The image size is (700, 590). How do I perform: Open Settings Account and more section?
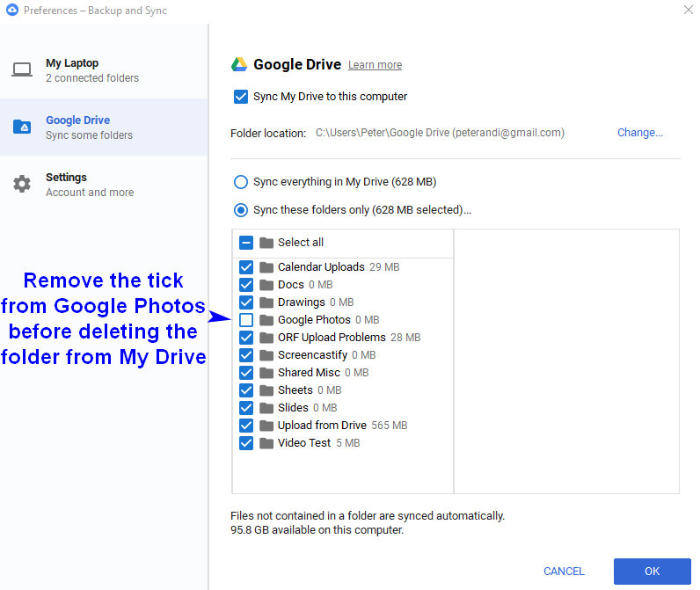[104, 185]
